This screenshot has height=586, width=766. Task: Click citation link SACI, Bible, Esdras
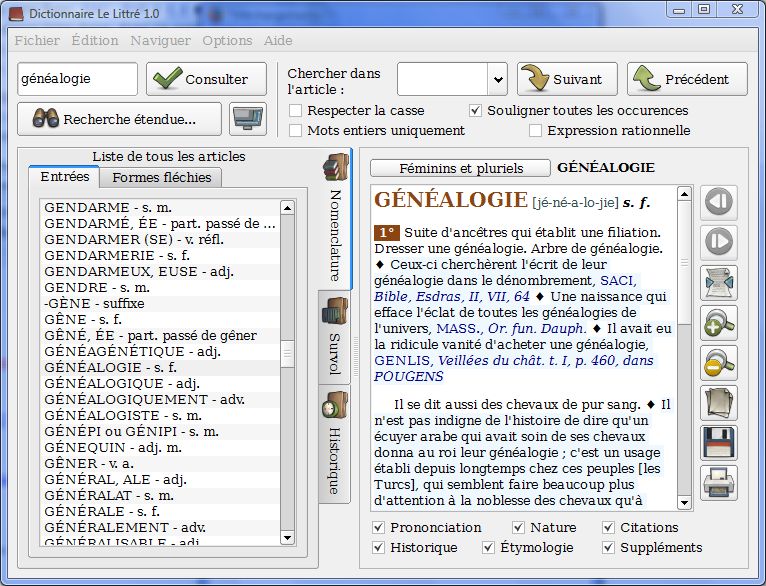coord(452,296)
